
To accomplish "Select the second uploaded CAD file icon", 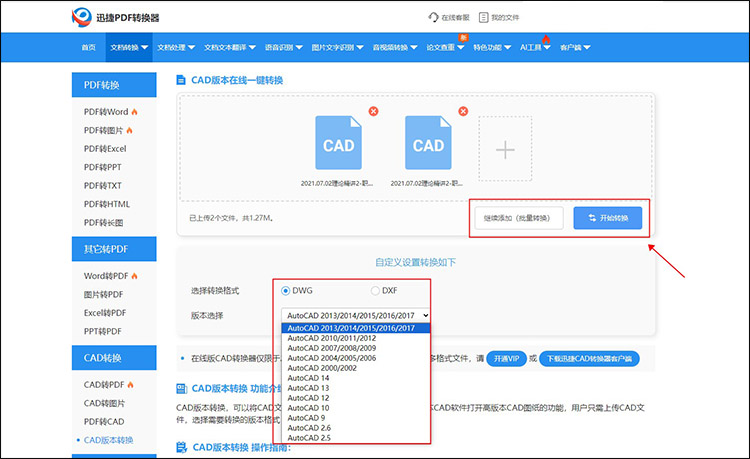I will [428, 142].
